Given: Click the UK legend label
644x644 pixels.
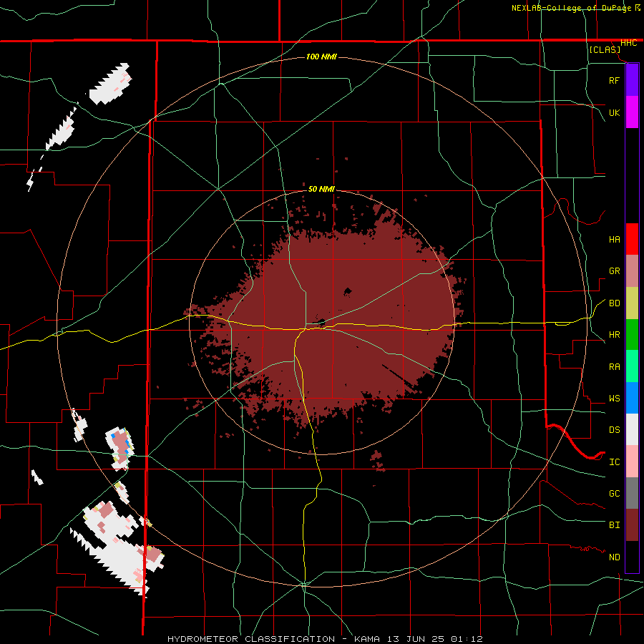Looking at the screenshot, I should pyautogui.click(x=614, y=112).
